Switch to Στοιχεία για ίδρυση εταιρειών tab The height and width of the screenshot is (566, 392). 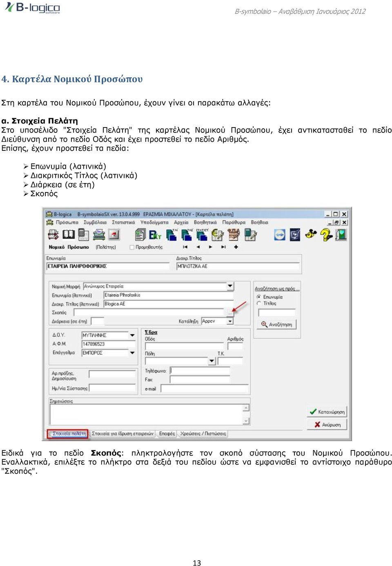122,434
